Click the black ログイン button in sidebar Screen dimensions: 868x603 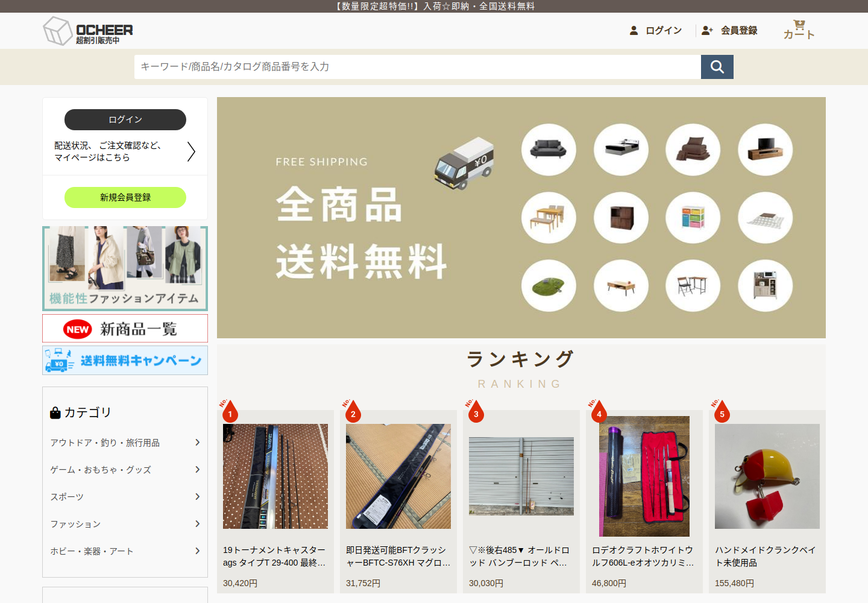(125, 119)
